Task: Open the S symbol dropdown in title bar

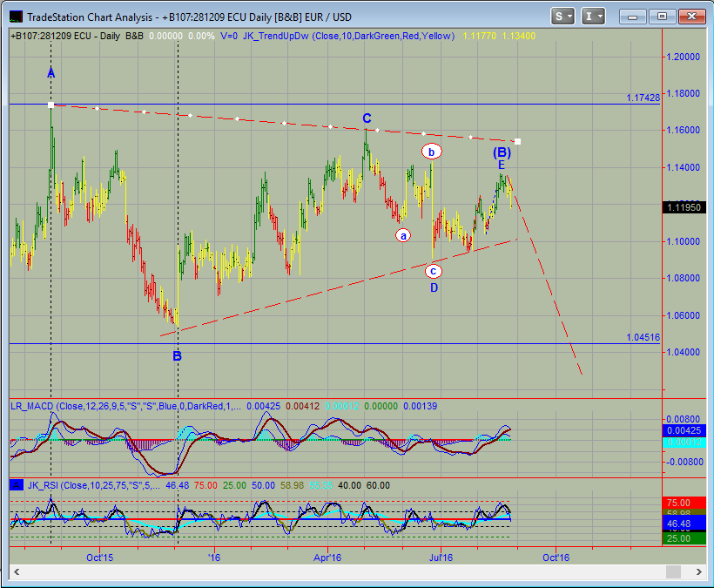Action: pyautogui.click(x=562, y=17)
